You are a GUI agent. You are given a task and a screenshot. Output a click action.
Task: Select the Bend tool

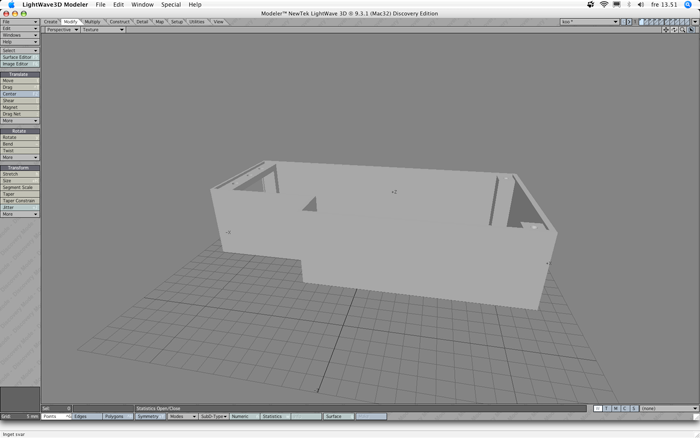click(20, 144)
